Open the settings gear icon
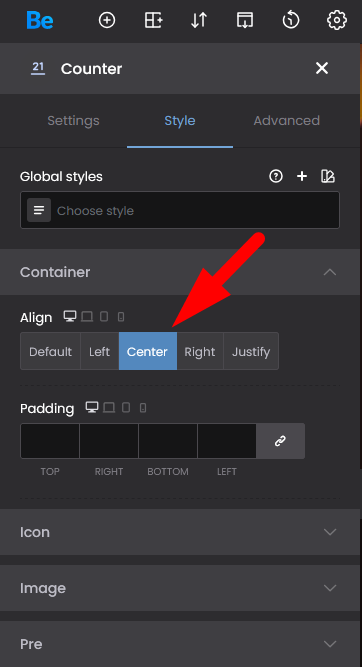Viewport: 362px width, 667px height. [x=336, y=20]
